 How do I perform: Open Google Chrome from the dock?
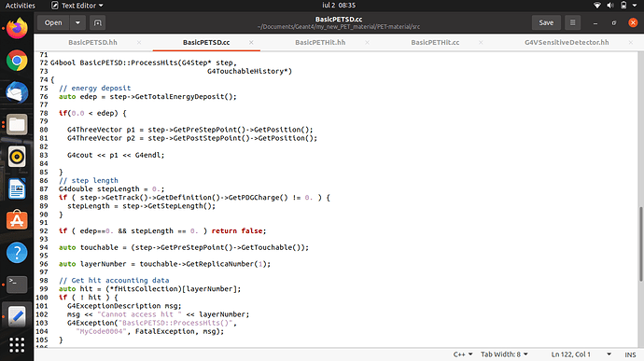pyautogui.click(x=17, y=61)
